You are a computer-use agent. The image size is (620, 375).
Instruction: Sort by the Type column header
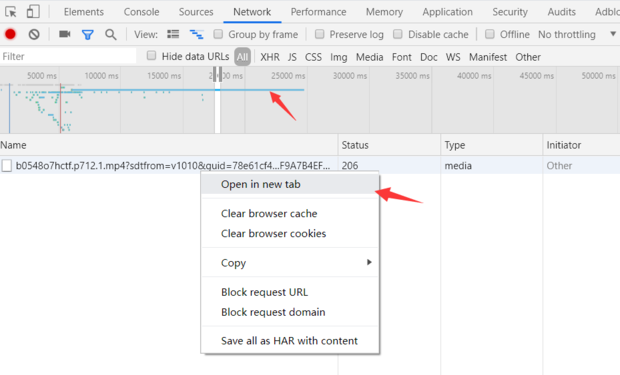tap(492, 145)
